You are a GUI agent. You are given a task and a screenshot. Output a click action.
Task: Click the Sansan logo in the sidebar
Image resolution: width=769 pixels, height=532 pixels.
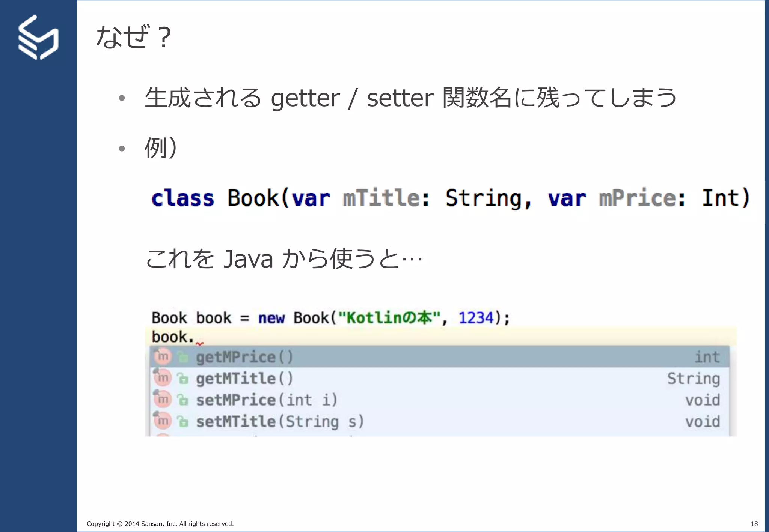pyautogui.click(x=38, y=38)
